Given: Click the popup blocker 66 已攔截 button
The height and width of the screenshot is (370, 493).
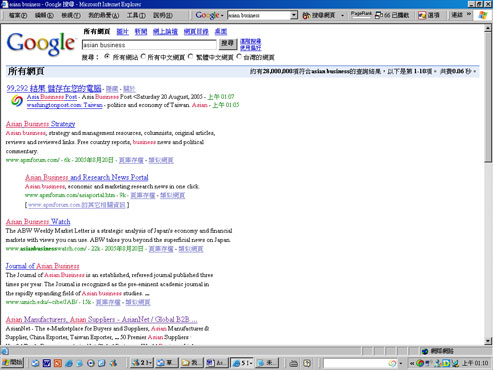Looking at the screenshot, I should click(392, 15).
